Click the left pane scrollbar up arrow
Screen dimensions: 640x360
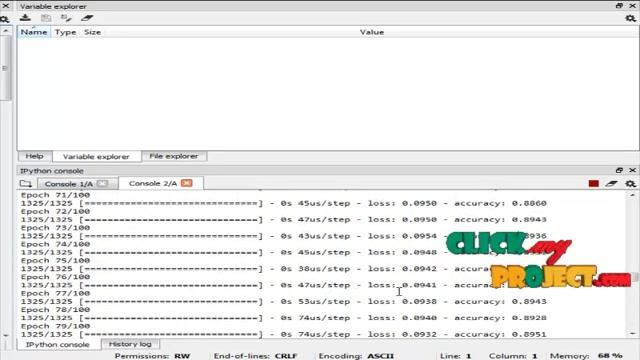pos(5,31)
